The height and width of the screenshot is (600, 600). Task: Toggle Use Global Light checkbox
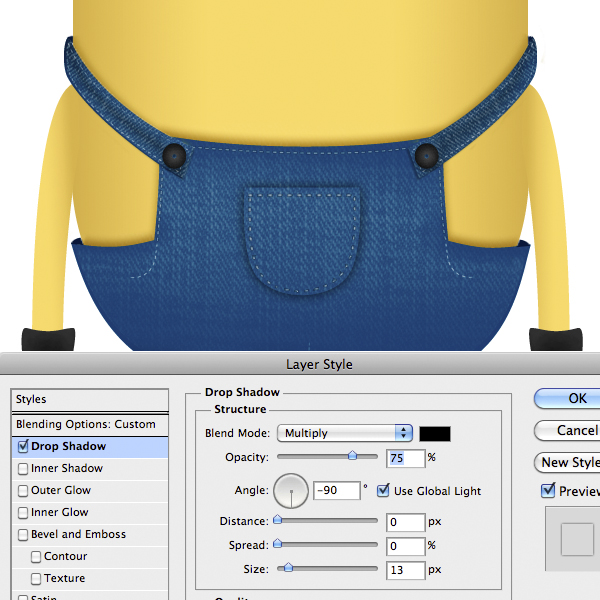click(x=383, y=491)
